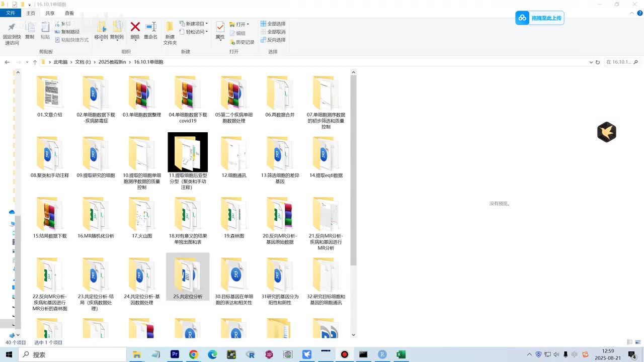Open History (历史记录) in the ribbon

(242, 42)
